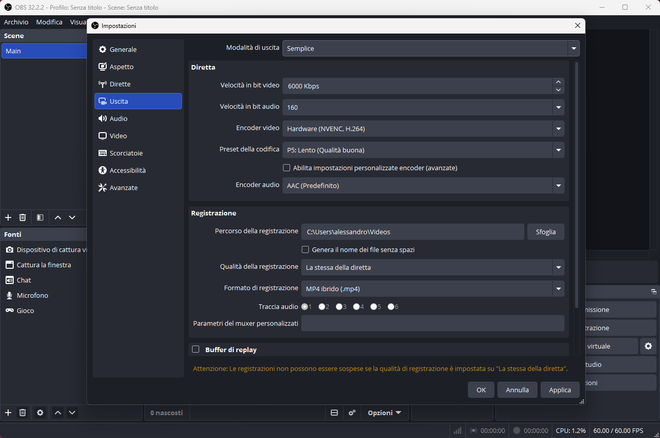
Task: Open the Encoder video dropdown
Action: click(423, 129)
